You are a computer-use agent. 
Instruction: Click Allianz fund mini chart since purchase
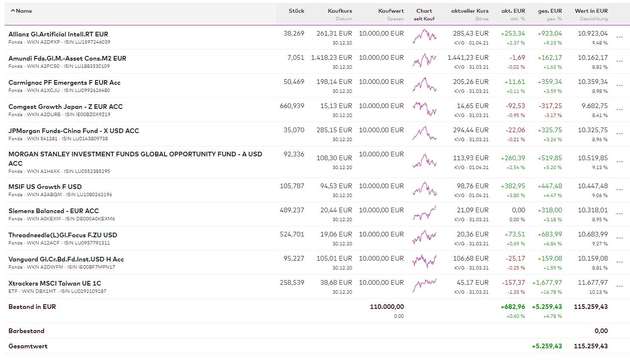[424, 37]
